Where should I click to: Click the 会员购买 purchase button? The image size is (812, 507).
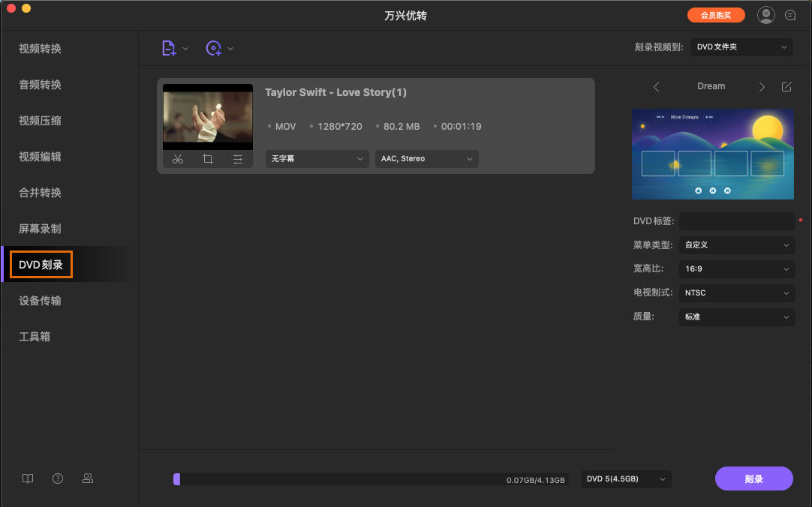(716, 14)
